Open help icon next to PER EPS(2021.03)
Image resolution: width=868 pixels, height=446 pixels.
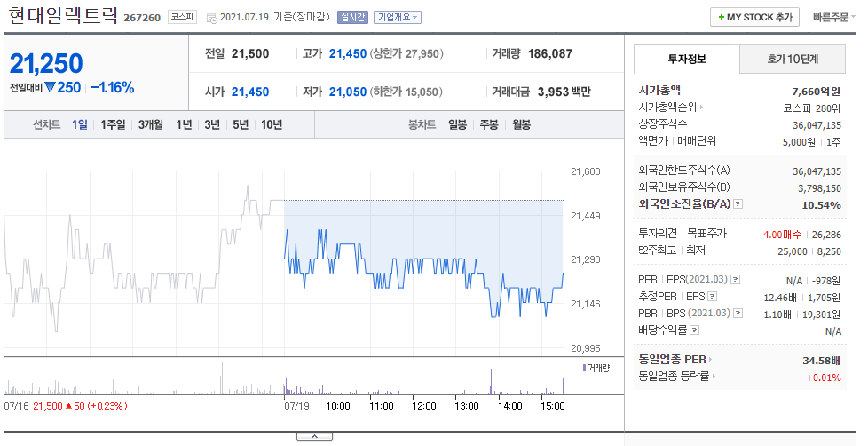click(x=735, y=280)
